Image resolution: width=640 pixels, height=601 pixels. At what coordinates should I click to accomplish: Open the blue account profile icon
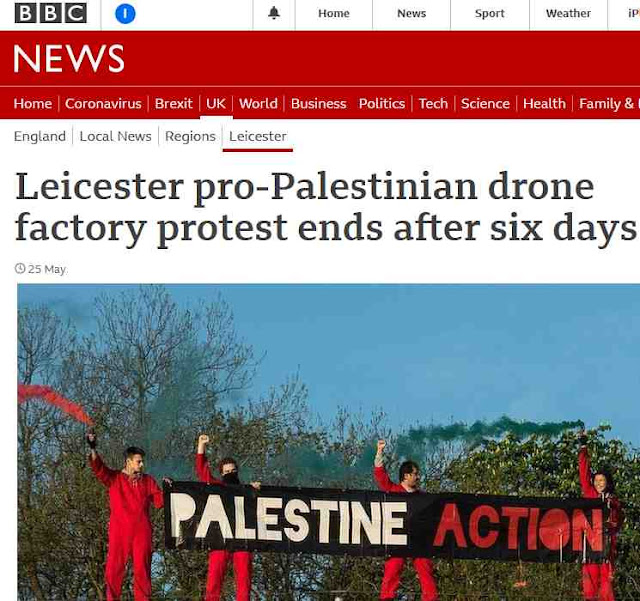coord(125,13)
